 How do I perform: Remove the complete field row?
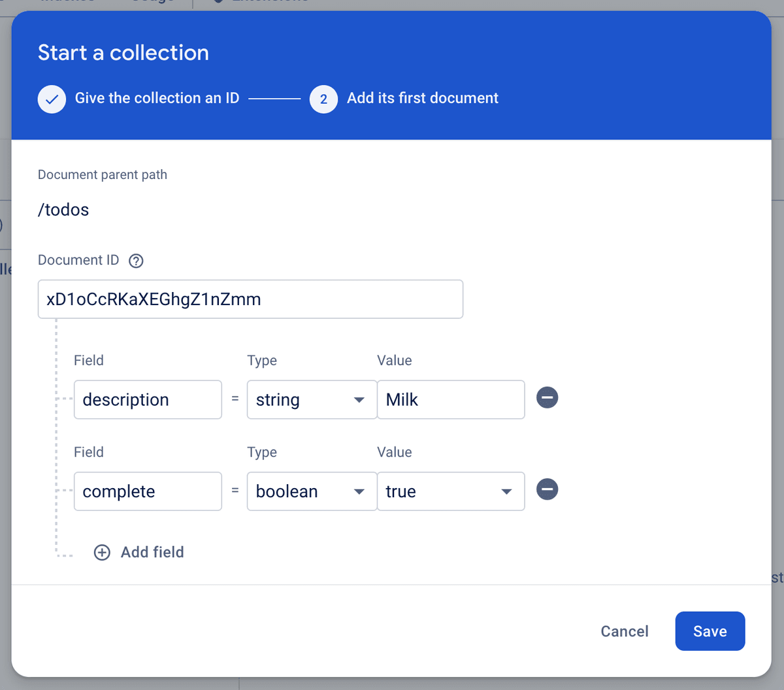547,489
